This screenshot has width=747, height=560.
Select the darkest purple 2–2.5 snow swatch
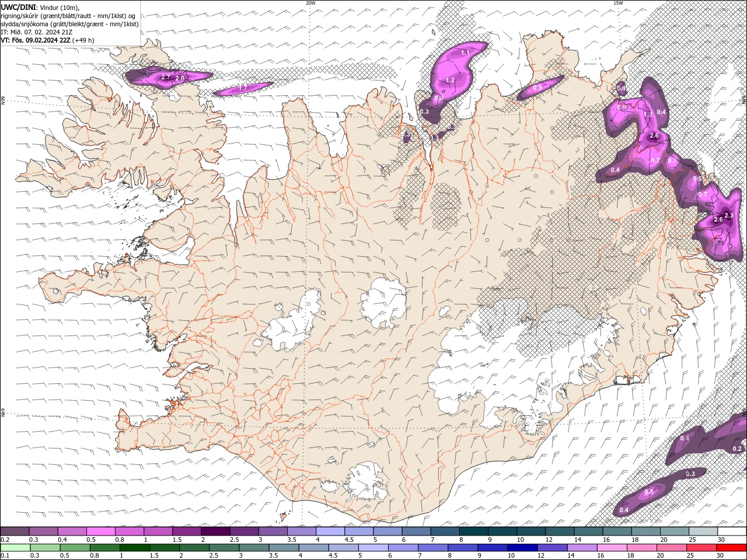point(216,531)
